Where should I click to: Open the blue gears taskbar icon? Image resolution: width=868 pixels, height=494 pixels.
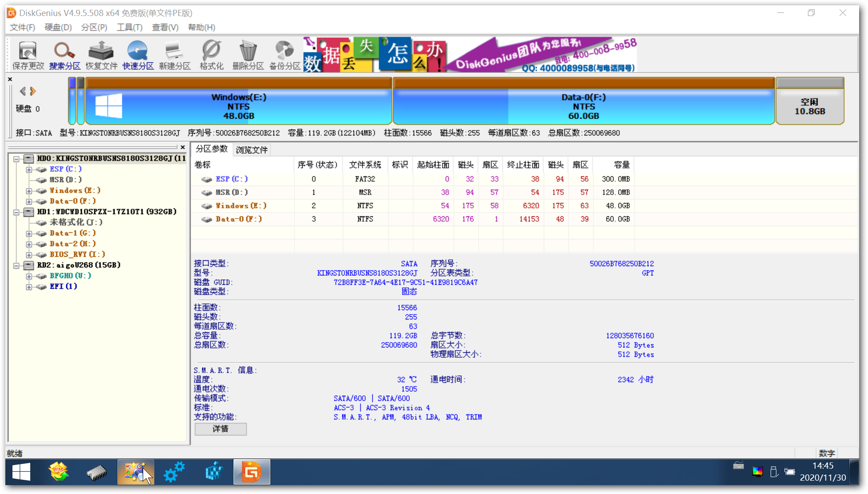click(174, 472)
